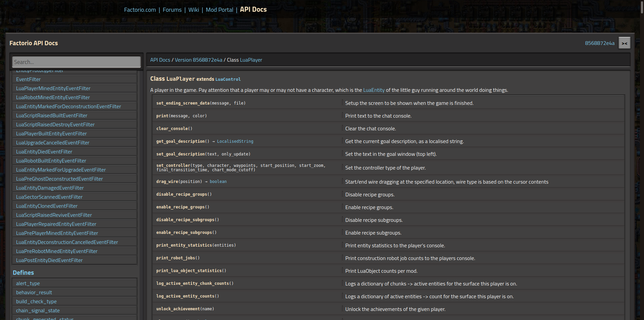Open the Mod Portal link
The height and width of the screenshot is (320, 644).
point(219,10)
